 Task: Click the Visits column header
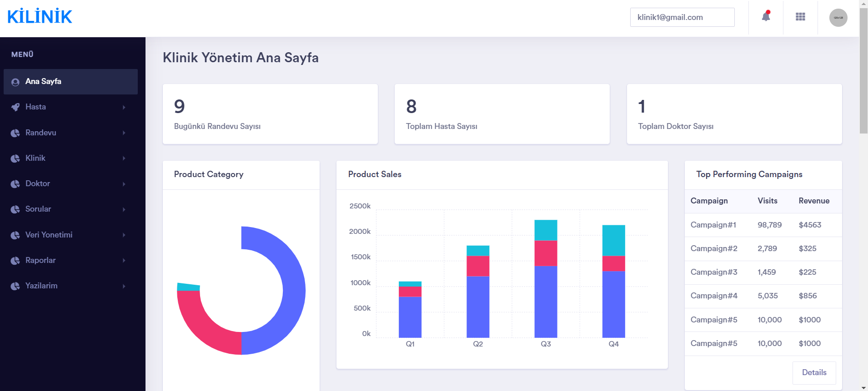768,201
